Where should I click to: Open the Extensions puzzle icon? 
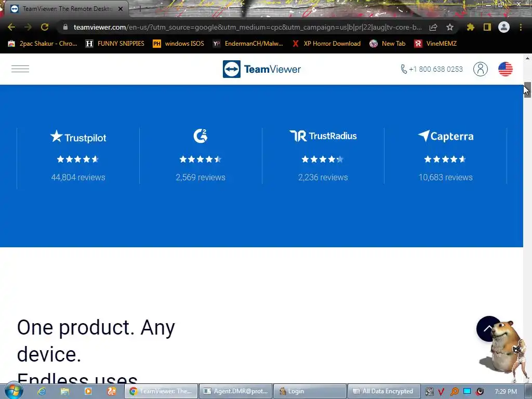(471, 27)
